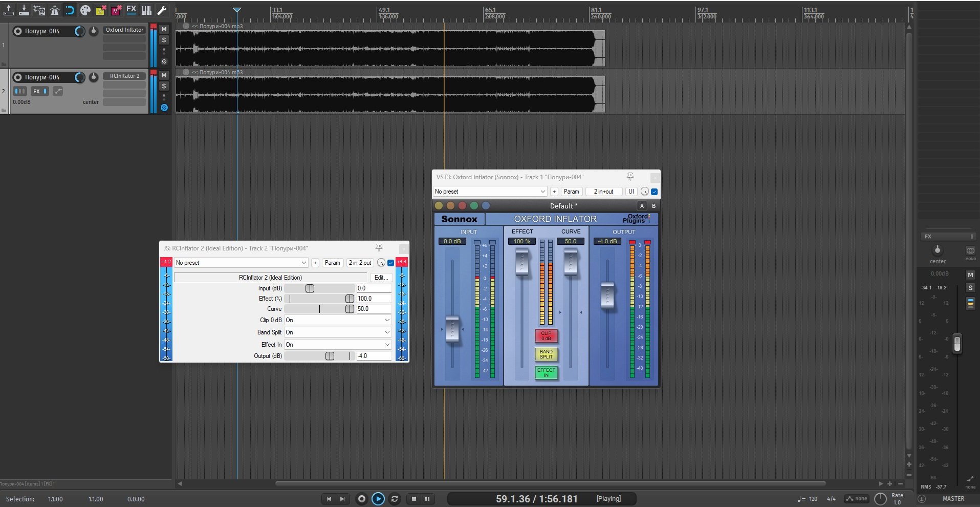Click the record transport button

(361, 499)
